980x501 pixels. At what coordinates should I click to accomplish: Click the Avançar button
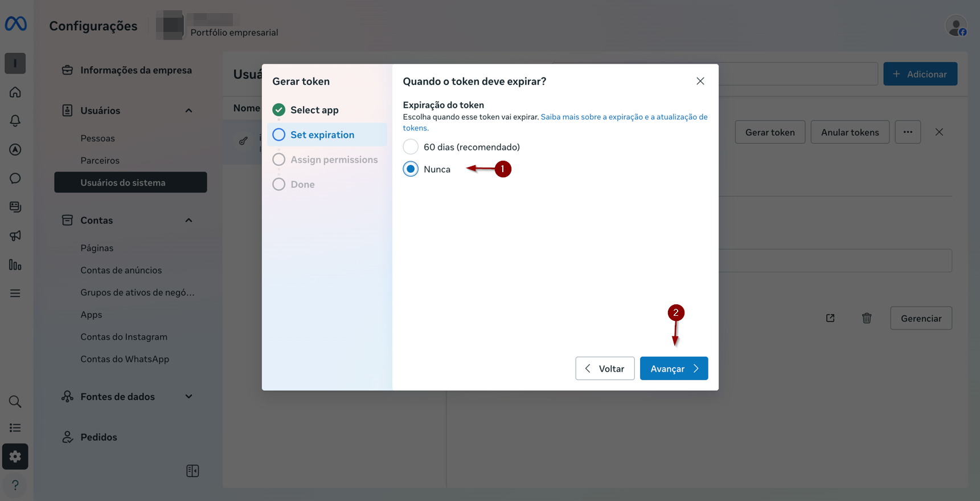coord(674,369)
